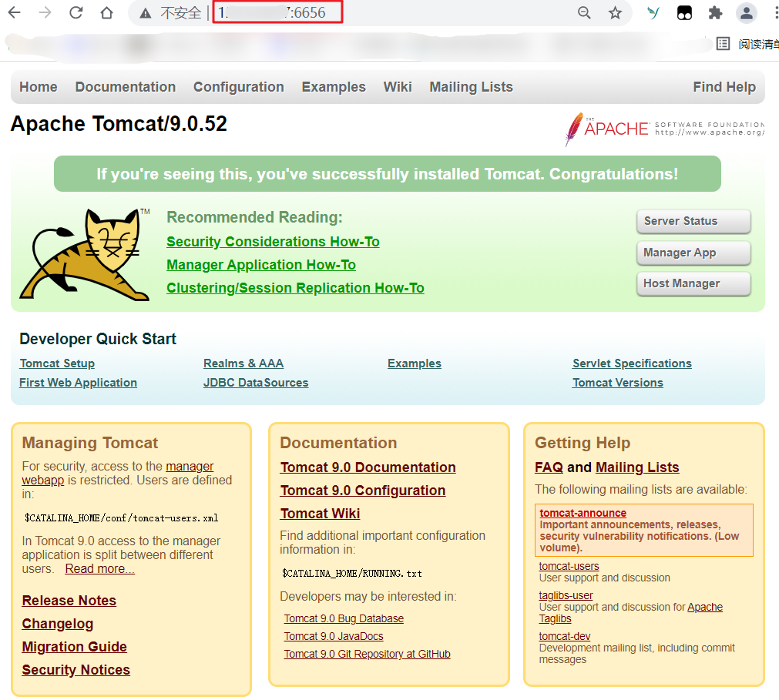Open the Tomcat Wiki link
This screenshot has width=779, height=700.
[x=320, y=514]
